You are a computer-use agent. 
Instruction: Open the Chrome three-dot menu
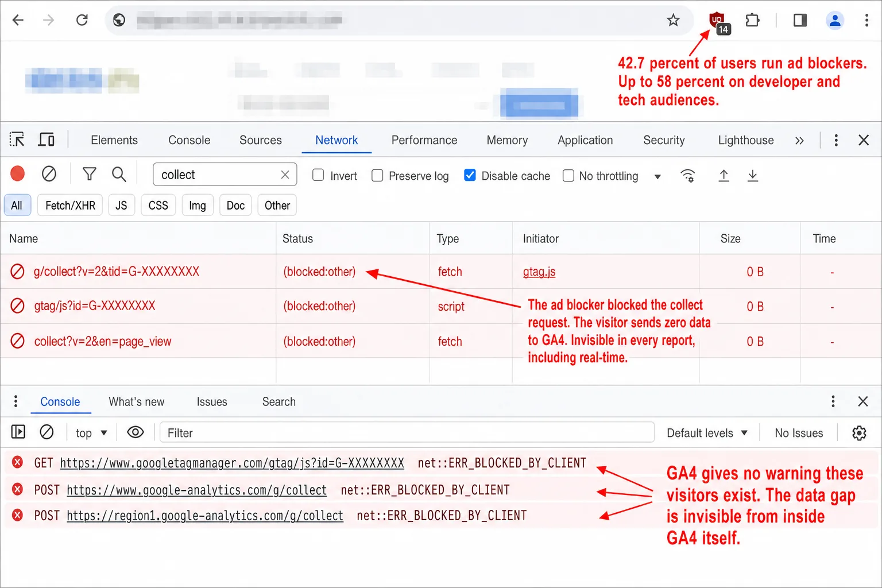pyautogui.click(x=866, y=20)
